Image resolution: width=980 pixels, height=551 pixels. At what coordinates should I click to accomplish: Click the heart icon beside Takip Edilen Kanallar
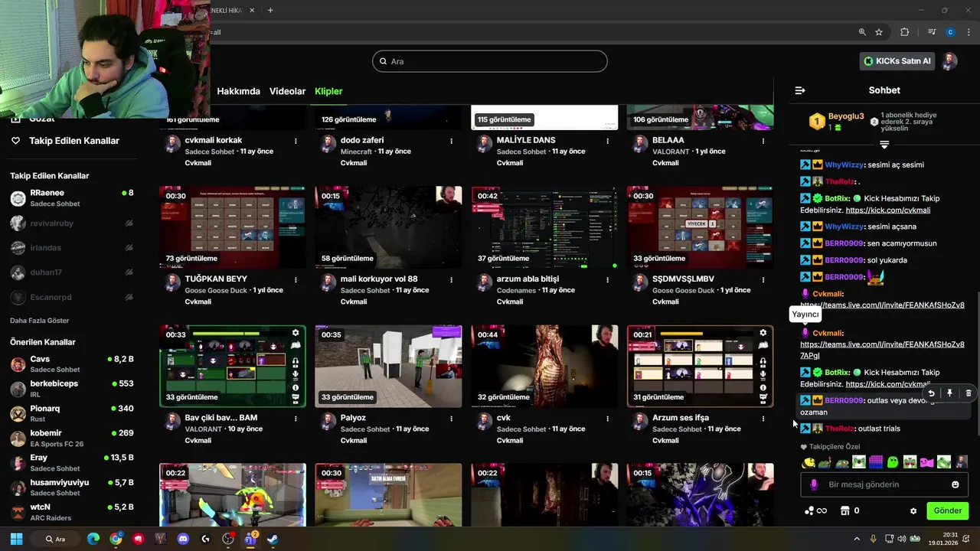pos(15,141)
